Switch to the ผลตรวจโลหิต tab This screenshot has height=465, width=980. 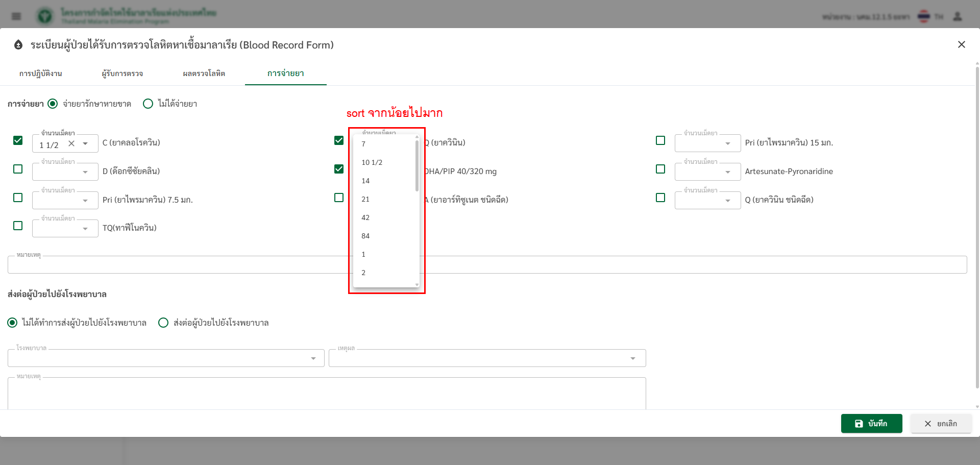click(x=204, y=74)
